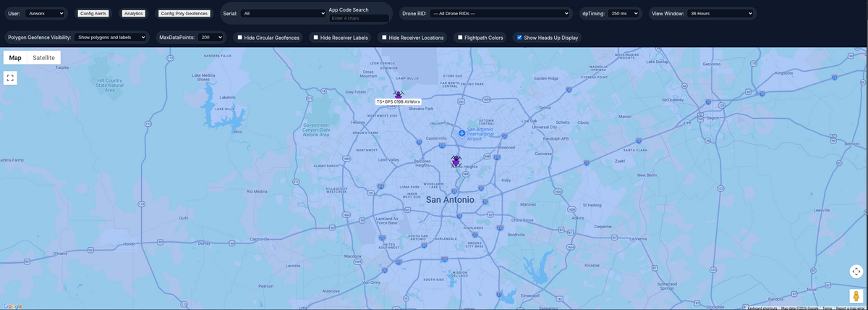This screenshot has width=868, height=310.
Task: Click the Leon Valley map label
Action: coord(388,159)
